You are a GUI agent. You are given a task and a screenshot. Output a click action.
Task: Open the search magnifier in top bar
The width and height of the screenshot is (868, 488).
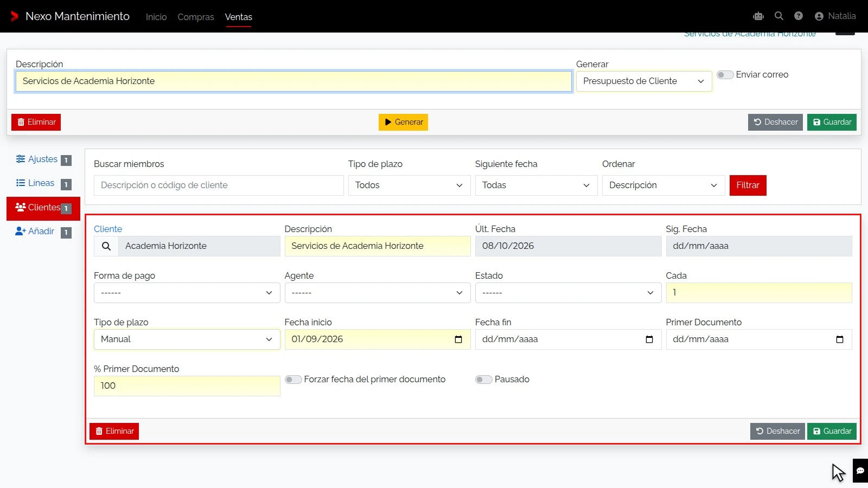click(x=779, y=16)
